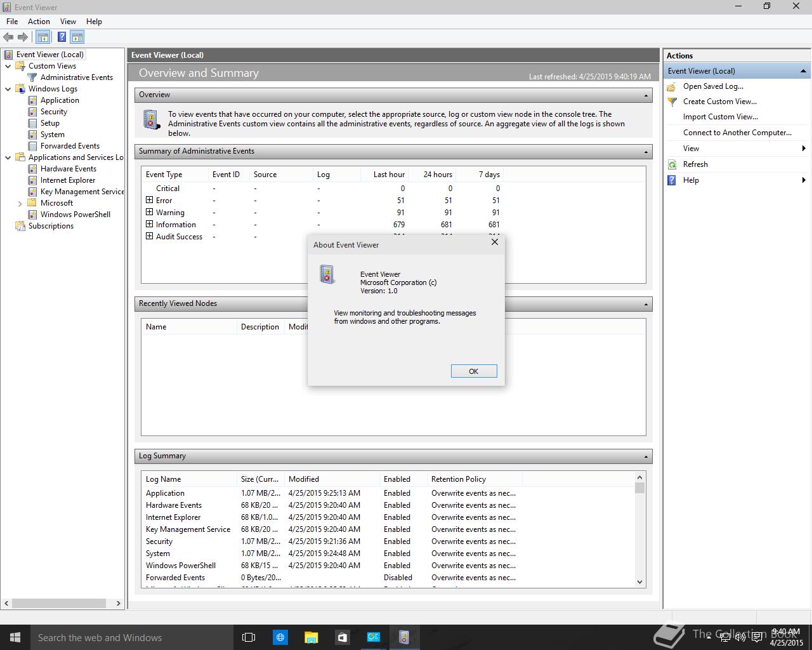Open the Action menu

pos(39,22)
